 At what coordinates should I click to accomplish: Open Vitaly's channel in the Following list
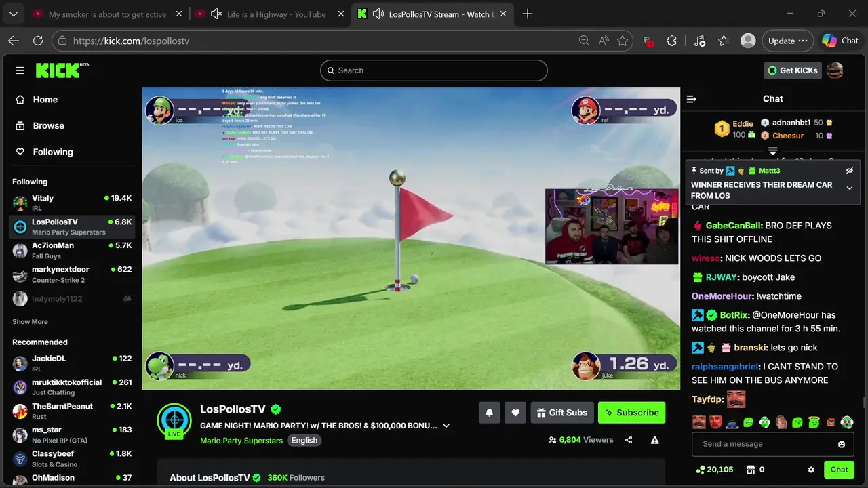[72, 203]
